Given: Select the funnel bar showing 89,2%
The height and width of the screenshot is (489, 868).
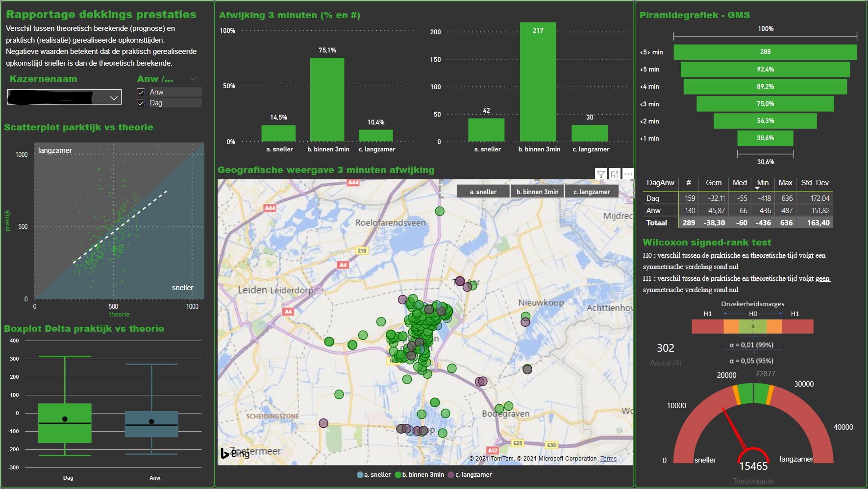Looking at the screenshot, I should pyautogui.click(x=765, y=86).
